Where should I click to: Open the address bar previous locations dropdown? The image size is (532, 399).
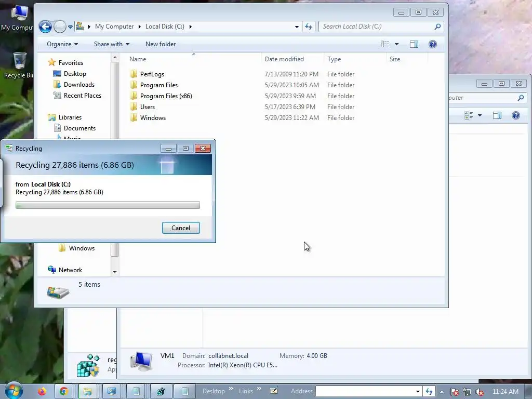[x=297, y=26]
